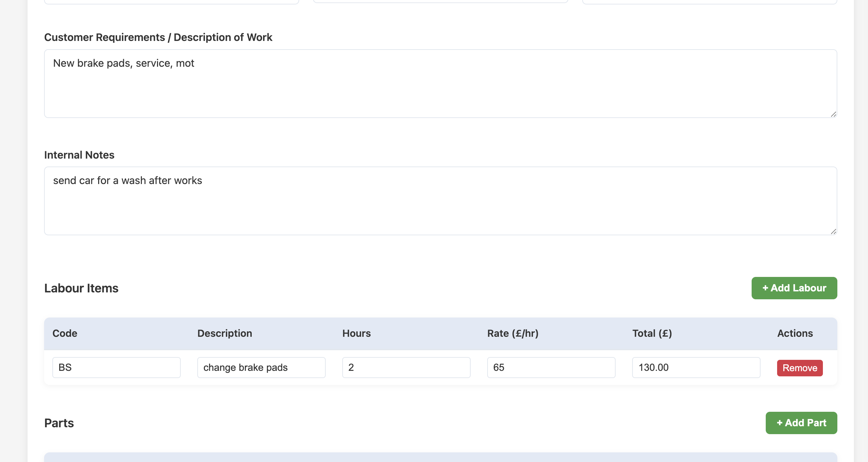Click the Description column header
This screenshot has width=868, height=462.
[x=224, y=333]
